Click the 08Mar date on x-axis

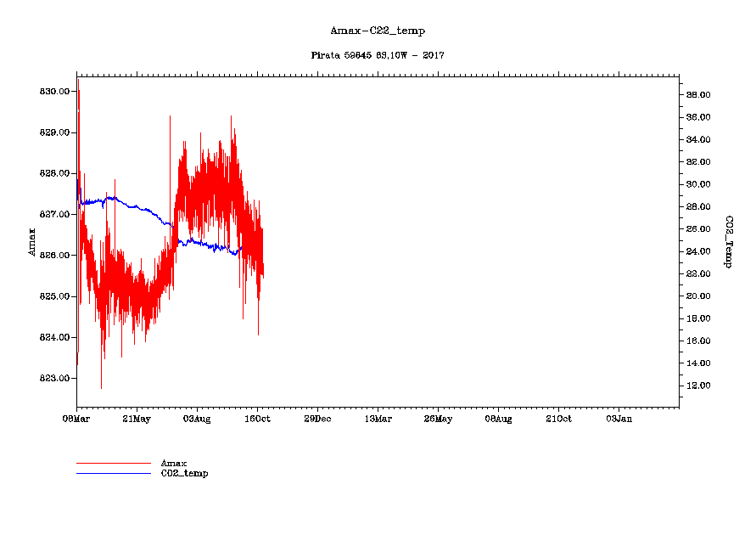click(x=76, y=419)
